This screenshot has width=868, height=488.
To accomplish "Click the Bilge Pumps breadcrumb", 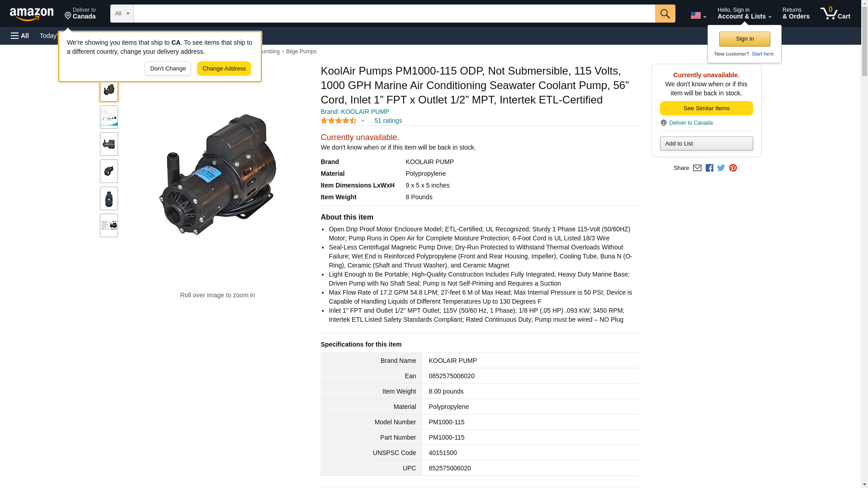I will 301,52.
